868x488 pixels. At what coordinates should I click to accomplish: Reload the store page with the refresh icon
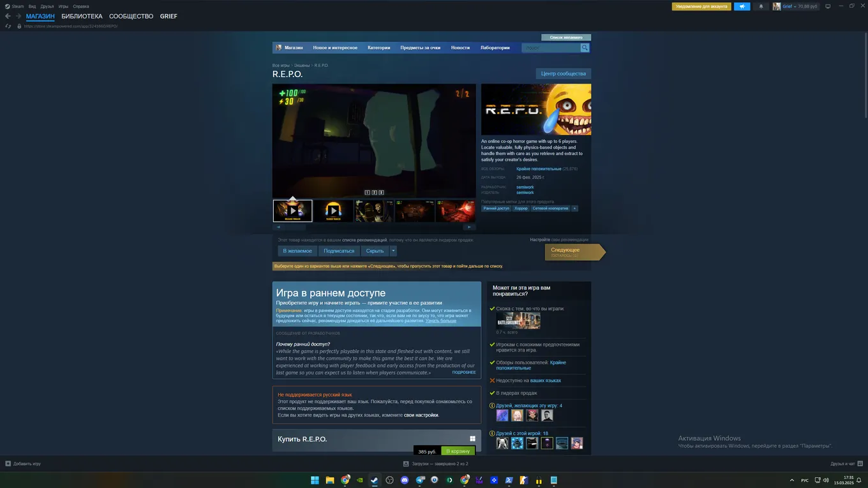coord(8,26)
